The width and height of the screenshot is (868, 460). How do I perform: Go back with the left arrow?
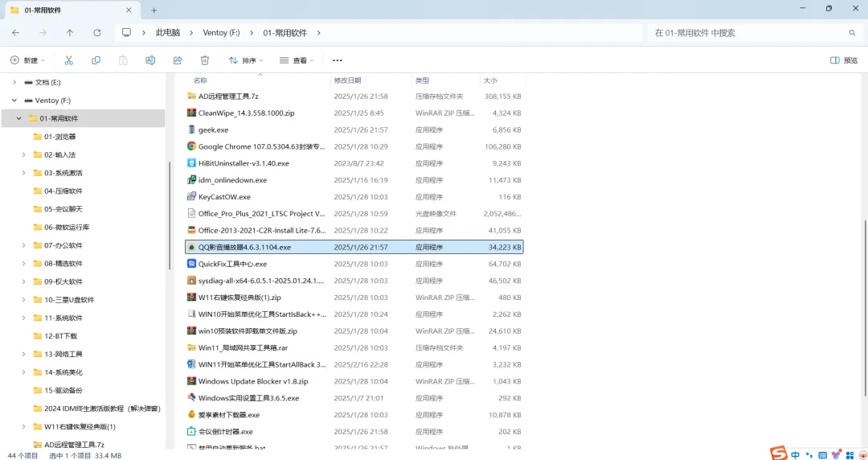click(x=15, y=33)
